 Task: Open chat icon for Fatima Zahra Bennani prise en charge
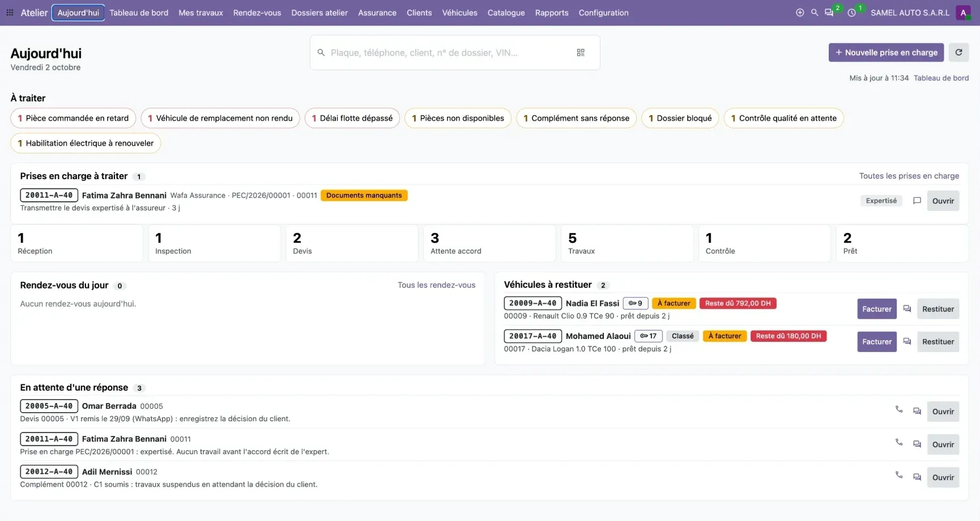coord(917,201)
